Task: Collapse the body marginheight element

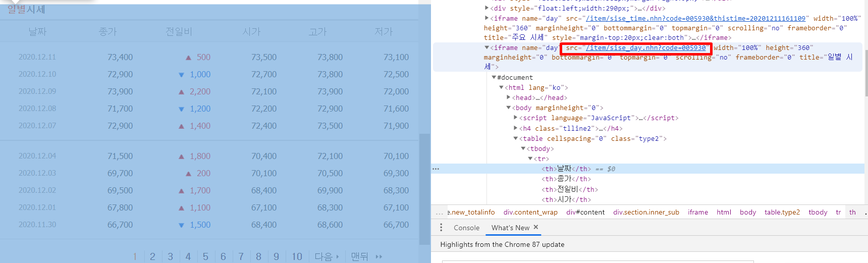Action: (x=508, y=108)
